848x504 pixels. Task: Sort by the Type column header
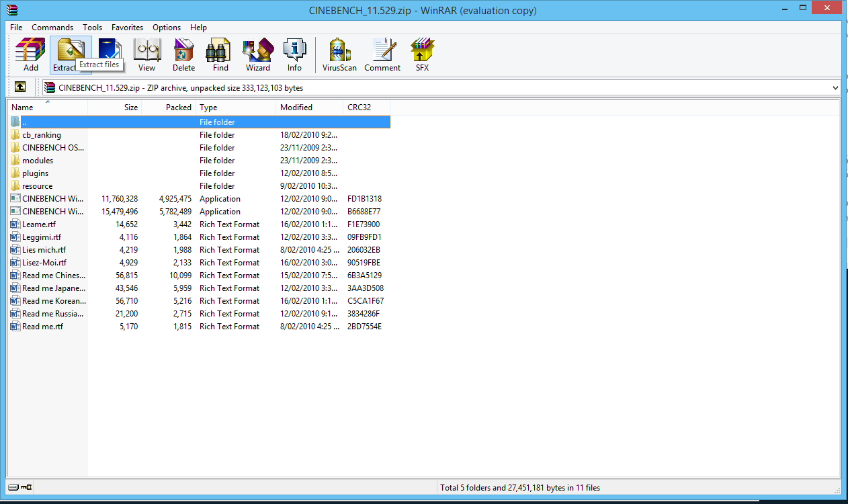(x=236, y=108)
